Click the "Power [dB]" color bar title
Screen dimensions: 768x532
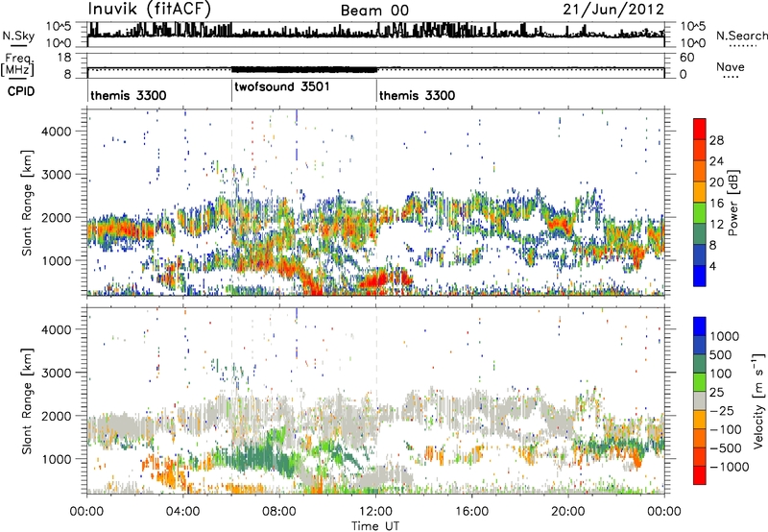pos(733,203)
